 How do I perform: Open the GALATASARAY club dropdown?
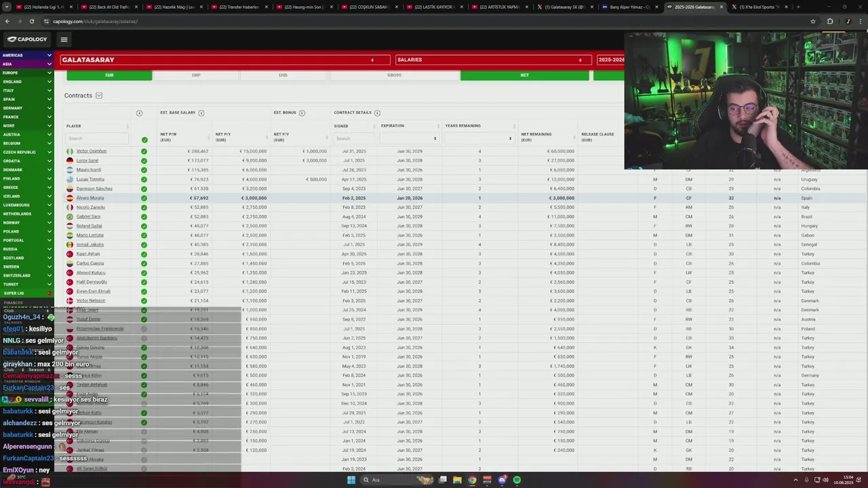click(x=224, y=60)
